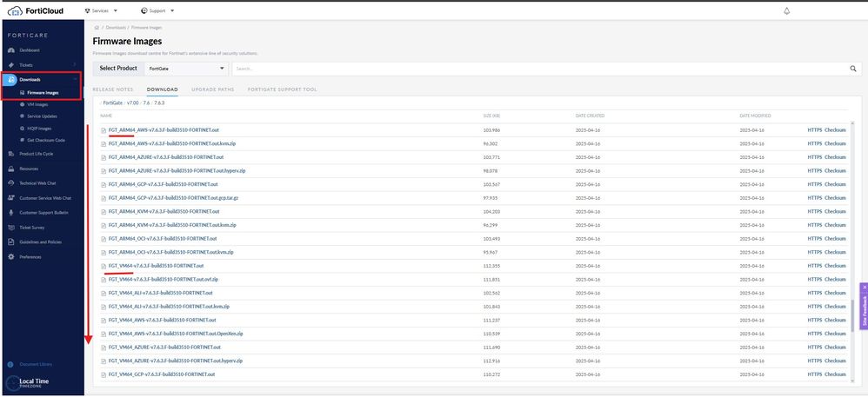Go to Service Updates in the sidebar
Viewport: 868px width, 397px height.
coord(42,116)
